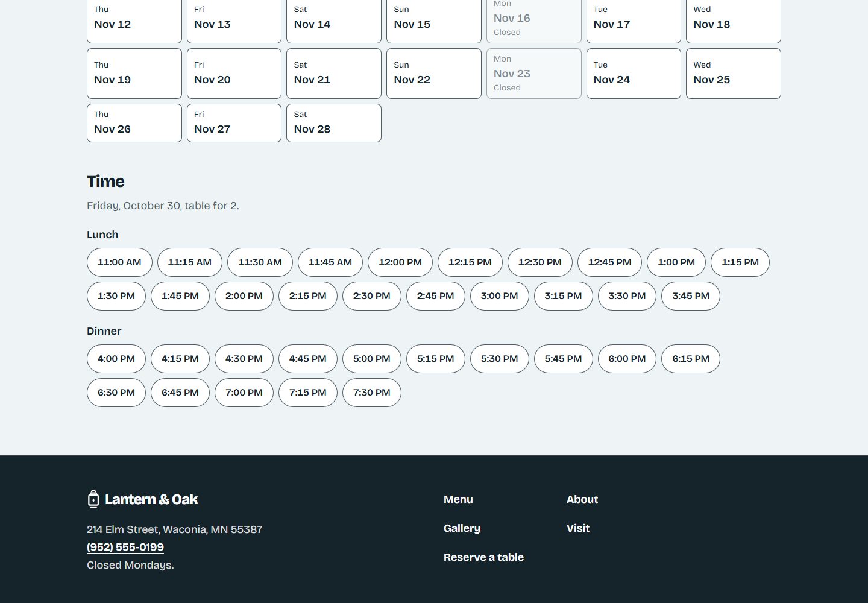Pick the Sat Nov 14 date card
The height and width of the screenshot is (603, 868).
(334, 21)
